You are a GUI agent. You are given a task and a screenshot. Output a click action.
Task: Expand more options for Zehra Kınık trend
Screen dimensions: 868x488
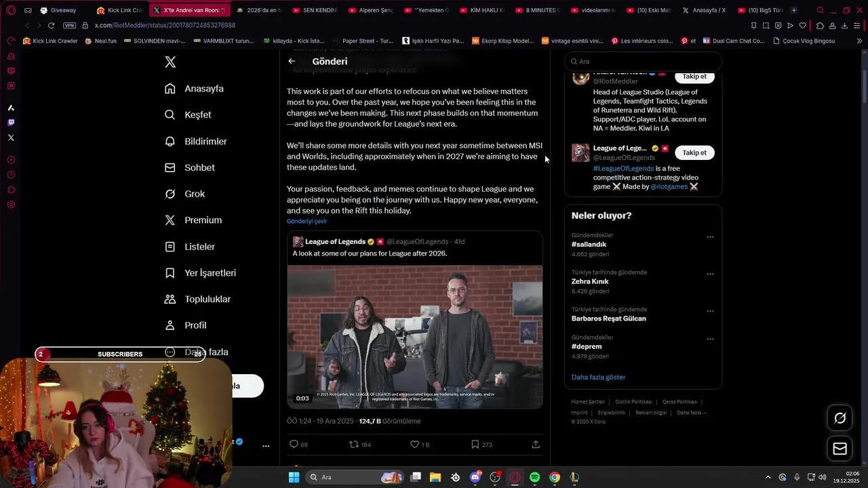[x=710, y=274]
